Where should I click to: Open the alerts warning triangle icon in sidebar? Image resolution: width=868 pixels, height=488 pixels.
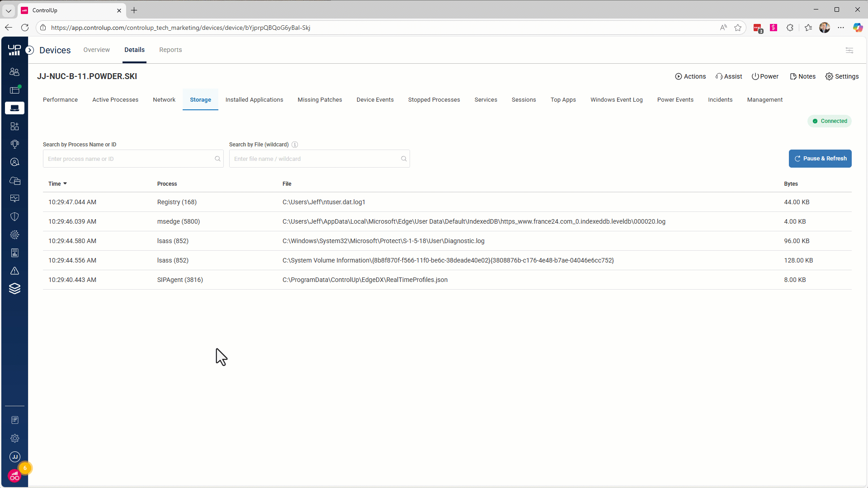click(x=15, y=271)
